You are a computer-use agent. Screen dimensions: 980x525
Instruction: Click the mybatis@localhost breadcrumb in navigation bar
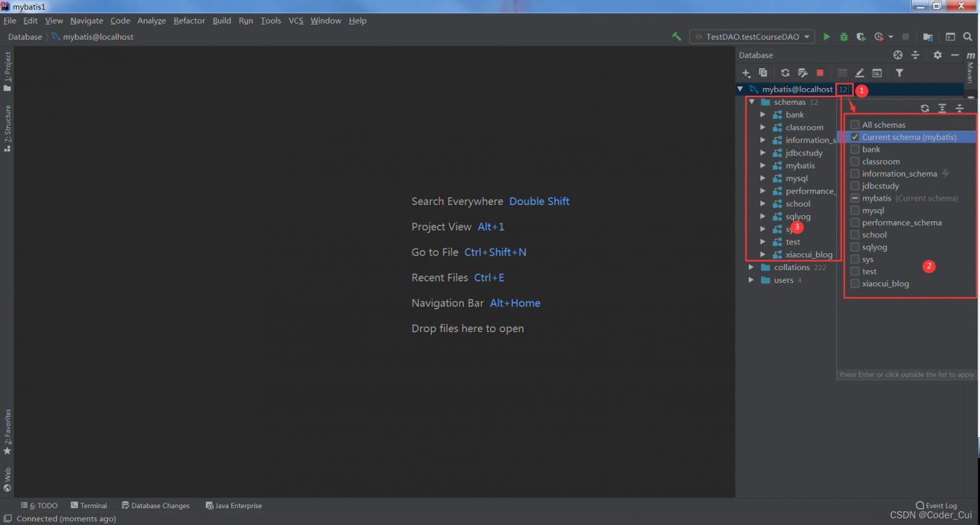point(92,37)
